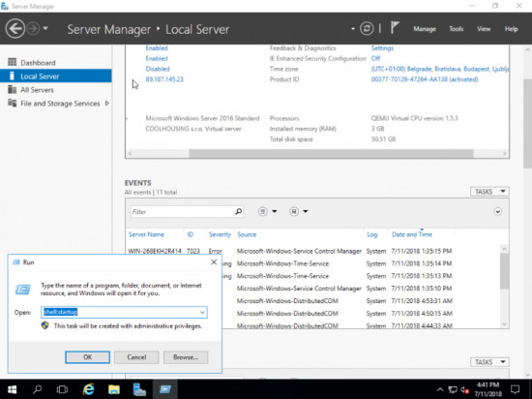Open Internet Explorer from the taskbar
532x399 pixels.
point(88,389)
